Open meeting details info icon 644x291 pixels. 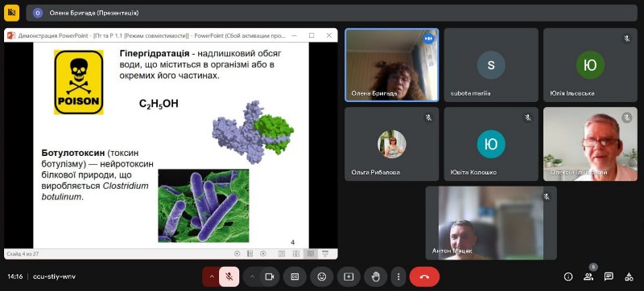click(x=568, y=277)
